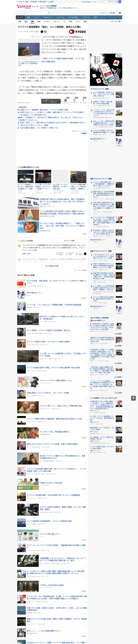Click the ログイン link

pos(42,8)
